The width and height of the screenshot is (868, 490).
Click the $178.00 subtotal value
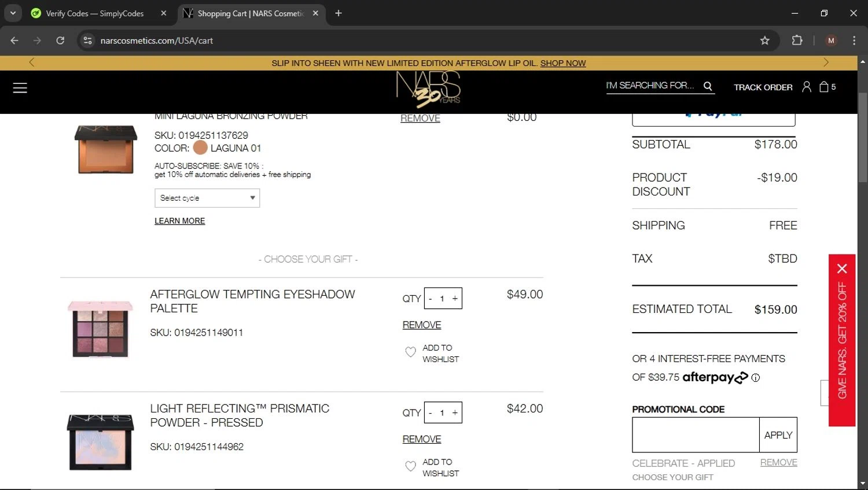[x=776, y=145]
